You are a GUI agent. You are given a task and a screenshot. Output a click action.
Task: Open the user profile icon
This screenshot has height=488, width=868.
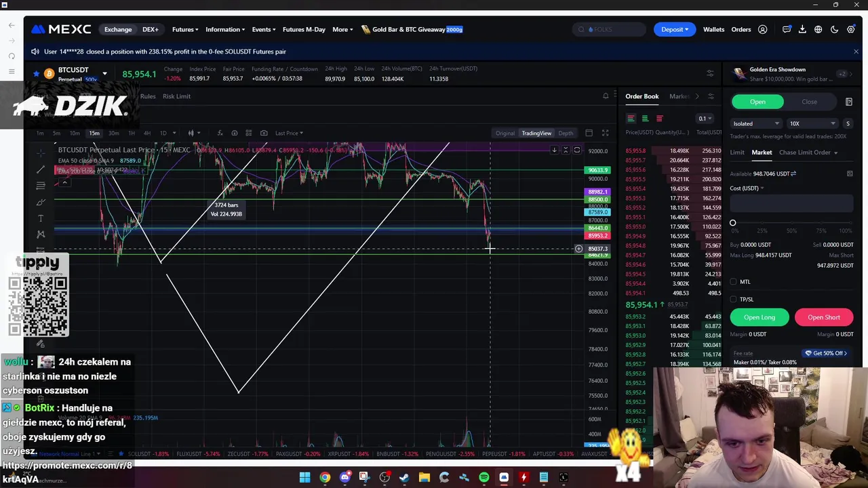pyautogui.click(x=763, y=30)
